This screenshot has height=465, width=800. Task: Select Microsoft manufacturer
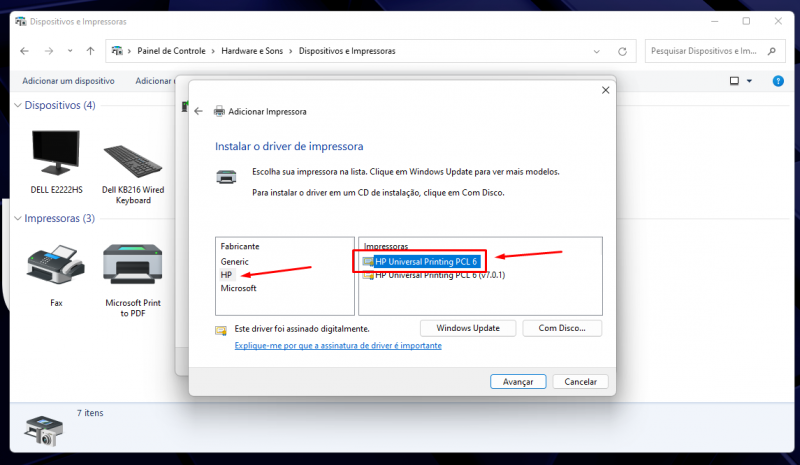pyautogui.click(x=238, y=288)
